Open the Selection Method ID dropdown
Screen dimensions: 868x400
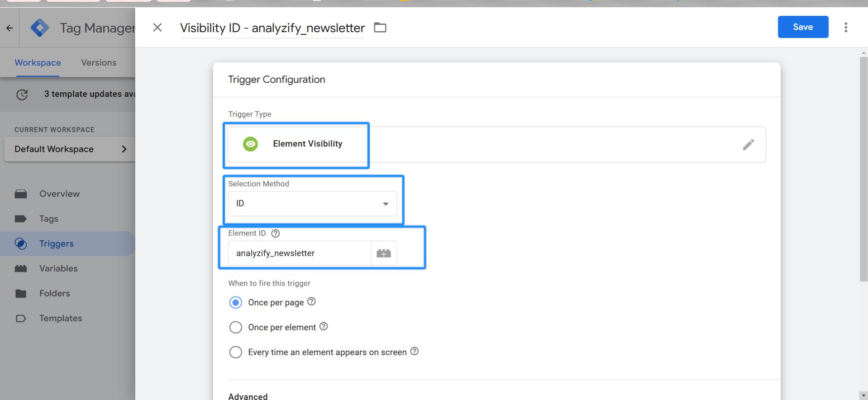pos(312,204)
